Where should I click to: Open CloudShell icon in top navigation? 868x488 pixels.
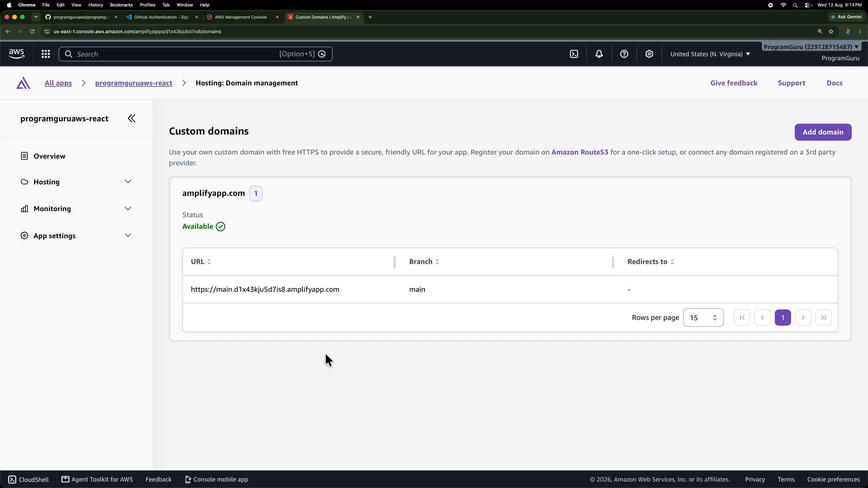point(574,54)
